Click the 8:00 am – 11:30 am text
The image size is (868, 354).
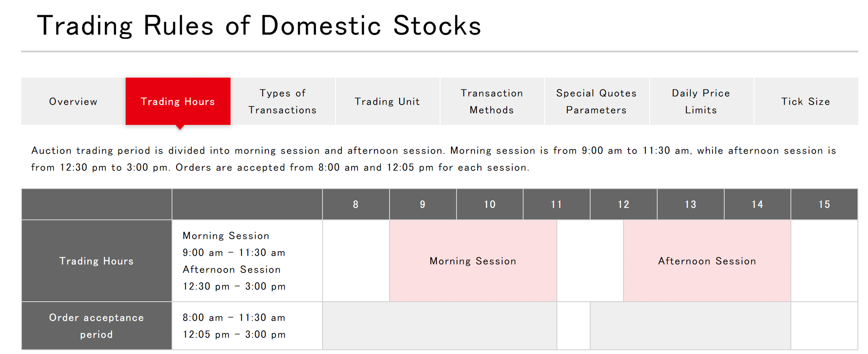tap(234, 318)
